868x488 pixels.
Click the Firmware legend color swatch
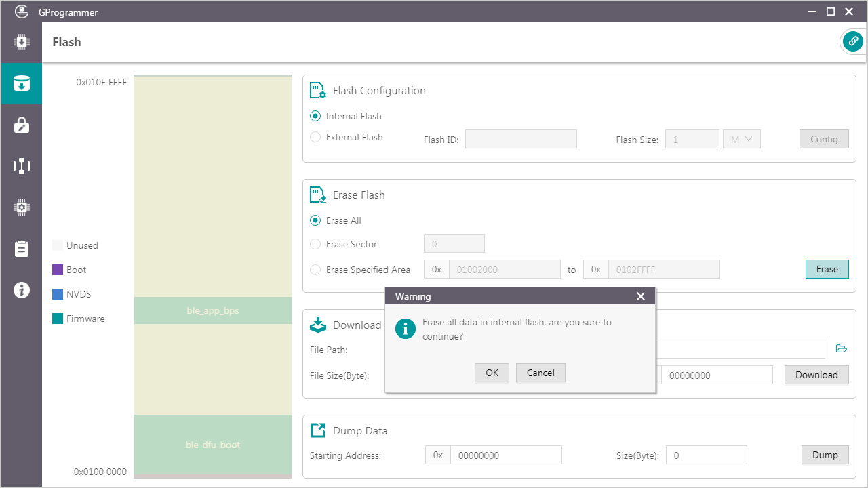(58, 319)
